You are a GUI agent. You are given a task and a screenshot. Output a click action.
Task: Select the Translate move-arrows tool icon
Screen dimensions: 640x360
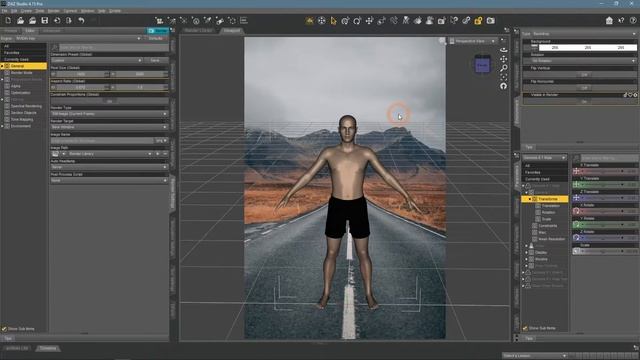point(369,20)
